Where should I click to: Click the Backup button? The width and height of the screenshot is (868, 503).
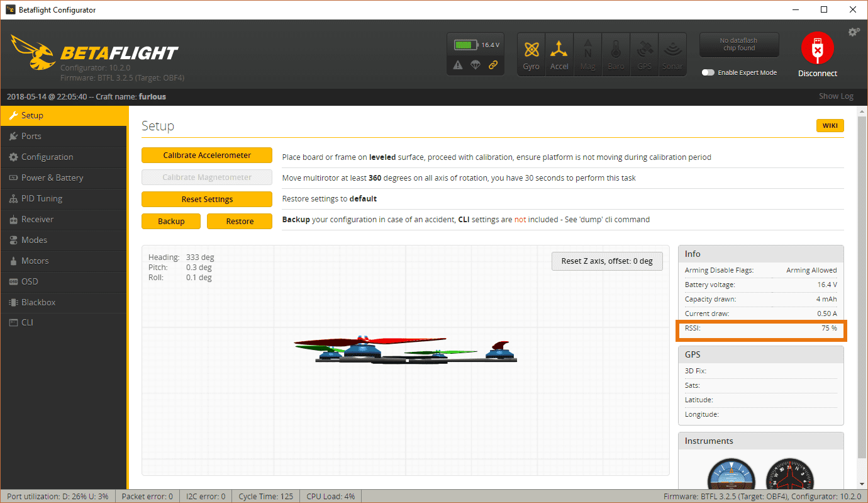tap(171, 221)
